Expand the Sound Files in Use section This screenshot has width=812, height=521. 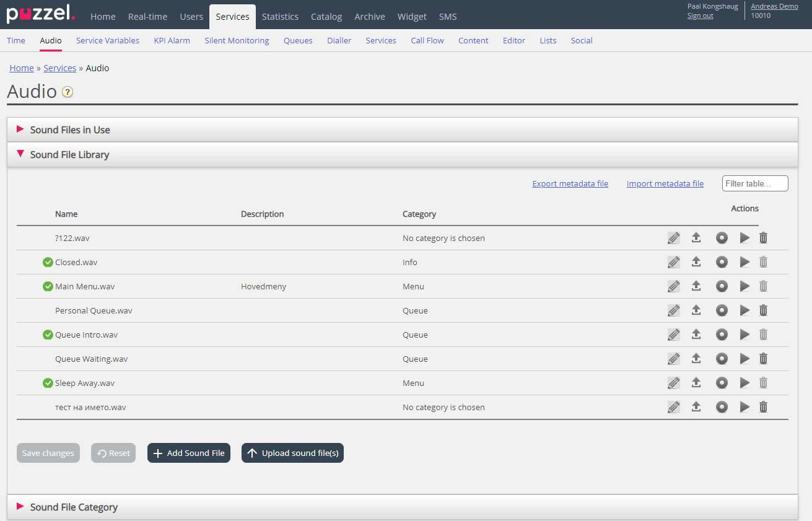pos(70,130)
